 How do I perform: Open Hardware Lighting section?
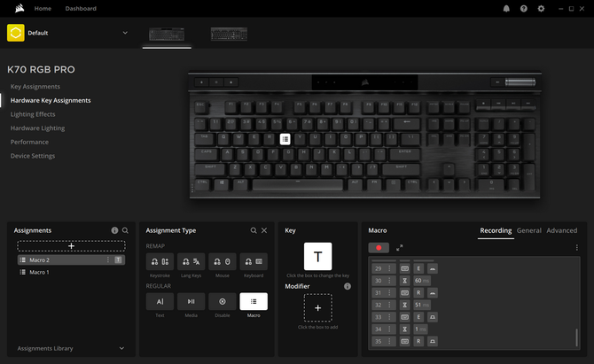coord(37,128)
